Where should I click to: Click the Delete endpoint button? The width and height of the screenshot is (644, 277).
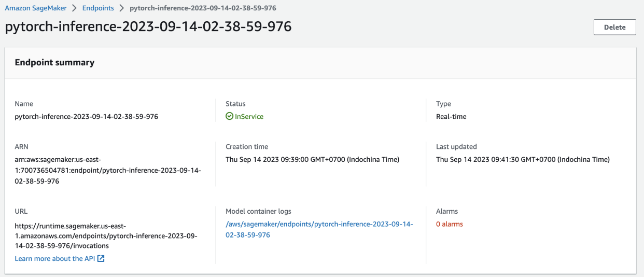[x=614, y=27]
